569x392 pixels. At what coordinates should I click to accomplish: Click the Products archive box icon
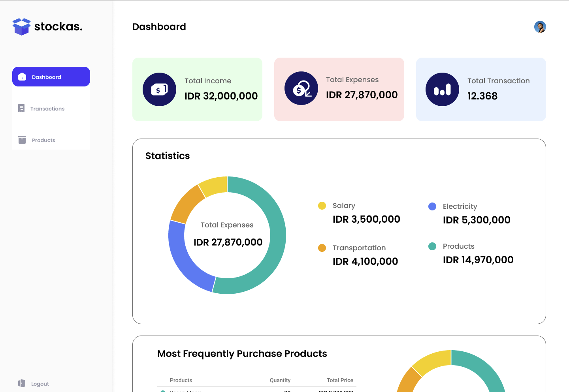point(22,140)
